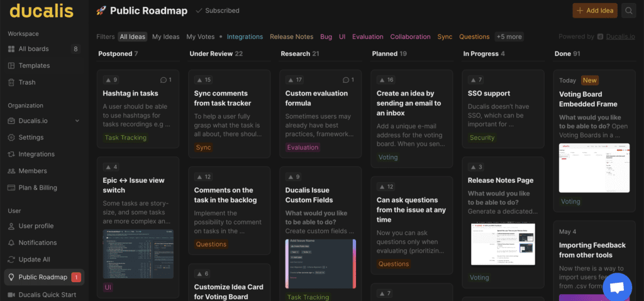Open the Voting Board Embedded Frame screenshot
Image resolution: width=644 pixels, height=301 pixels.
pyautogui.click(x=594, y=168)
